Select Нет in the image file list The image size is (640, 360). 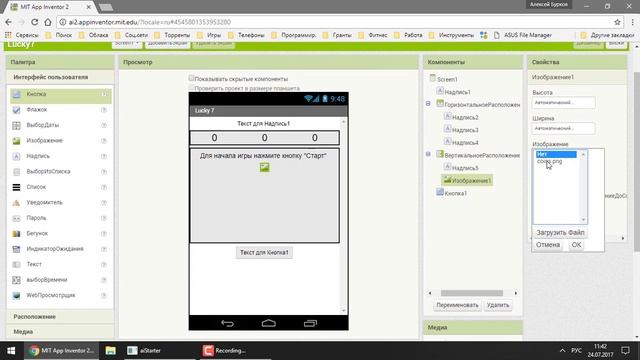pos(556,154)
